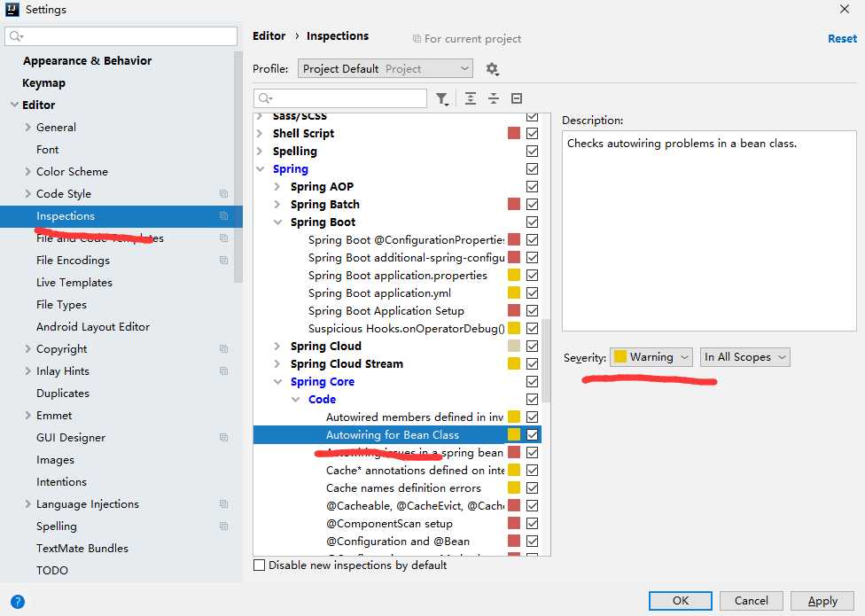Click the Apply button

pos(822,601)
